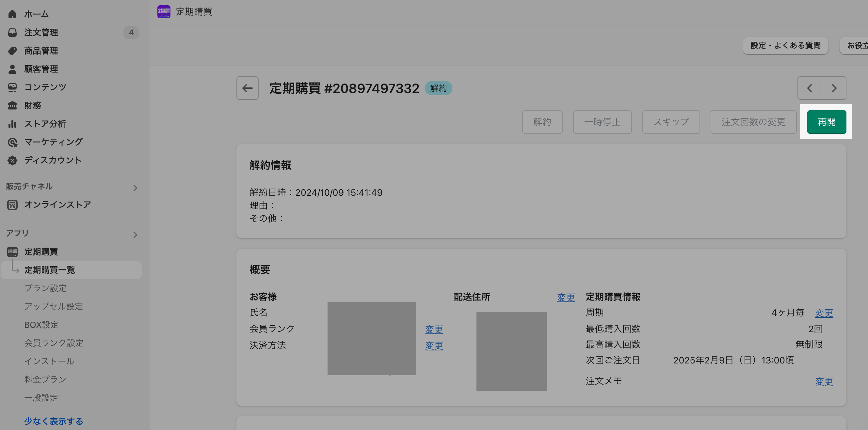
Task: Click the green 再開 button
Action: pos(826,122)
